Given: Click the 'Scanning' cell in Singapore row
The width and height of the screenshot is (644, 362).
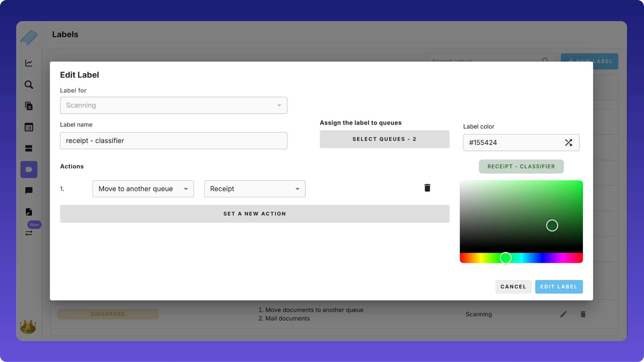Looking at the screenshot, I should pyautogui.click(x=479, y=314).
